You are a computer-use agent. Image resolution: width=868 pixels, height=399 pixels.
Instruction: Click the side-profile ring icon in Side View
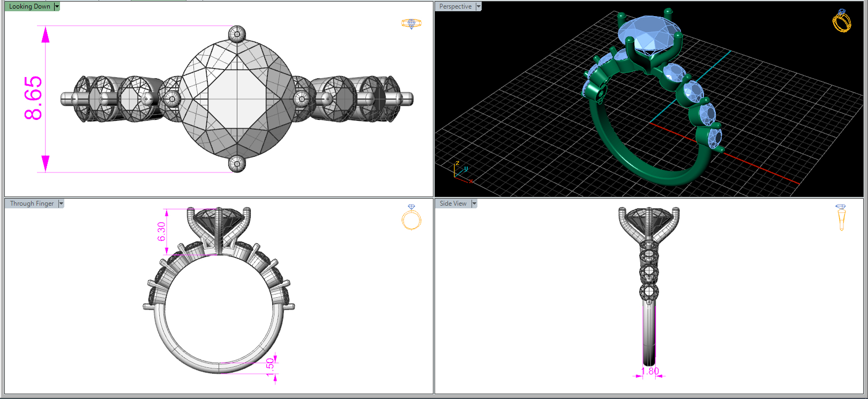point(841,217)
